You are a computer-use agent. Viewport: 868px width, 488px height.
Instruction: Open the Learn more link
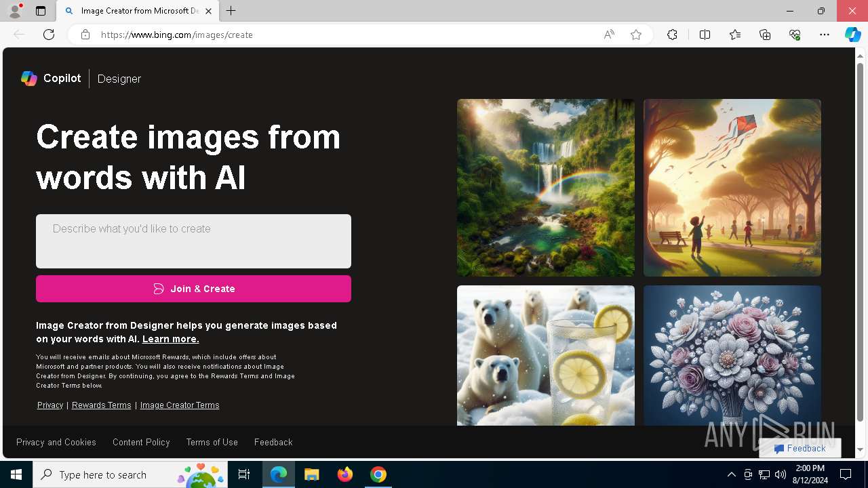click(x=170, y=339)
